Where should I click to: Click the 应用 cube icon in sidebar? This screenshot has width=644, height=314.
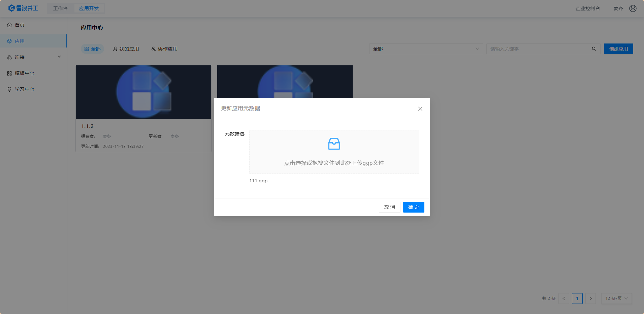point(9,41)
